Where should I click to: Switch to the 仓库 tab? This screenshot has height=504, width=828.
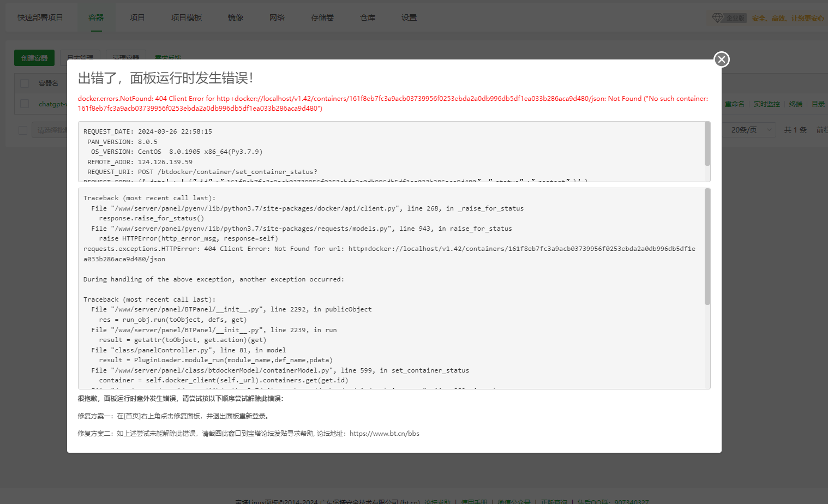coord(368,17)
